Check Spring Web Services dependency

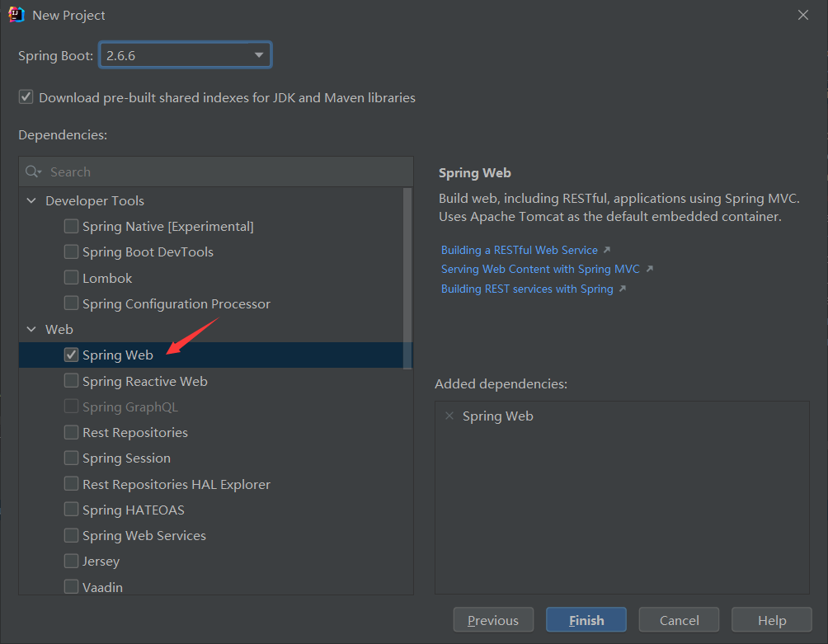point(71,535)
